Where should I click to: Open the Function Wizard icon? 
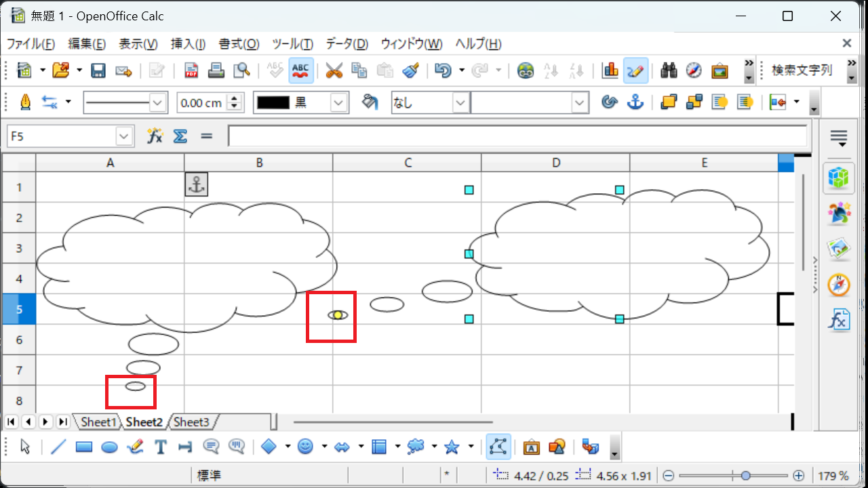tap(155, 136)
